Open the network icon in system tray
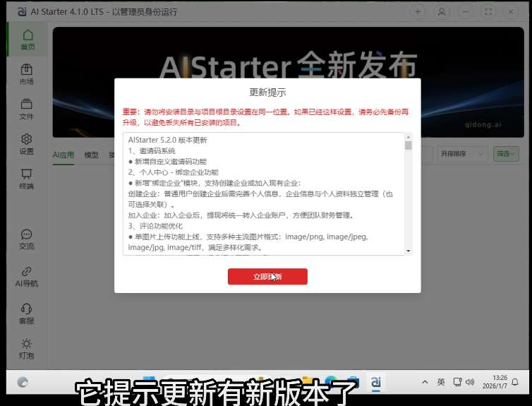 457,382
